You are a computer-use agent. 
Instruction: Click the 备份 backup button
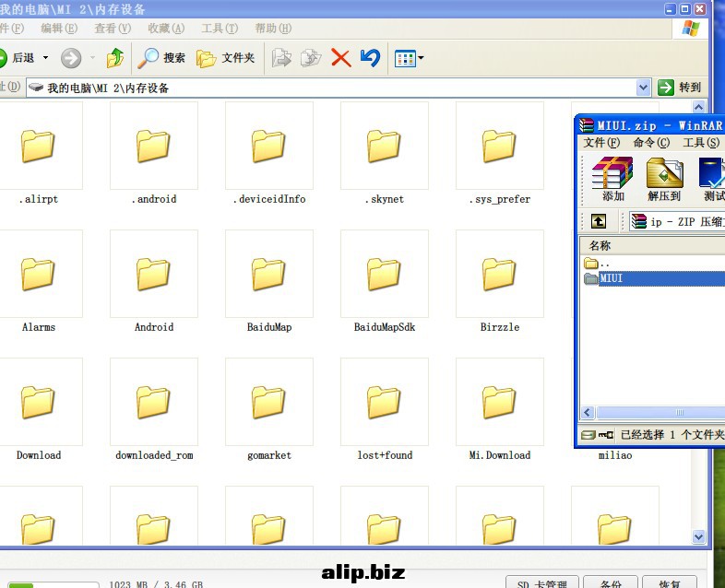click(x=611, y=582)
